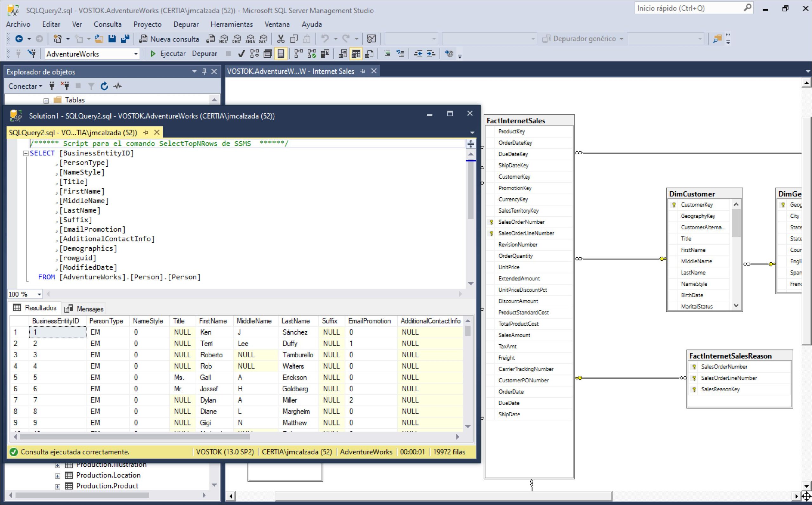
Task: Toggle results to grid output mode
Action: [x=356, y=54]
